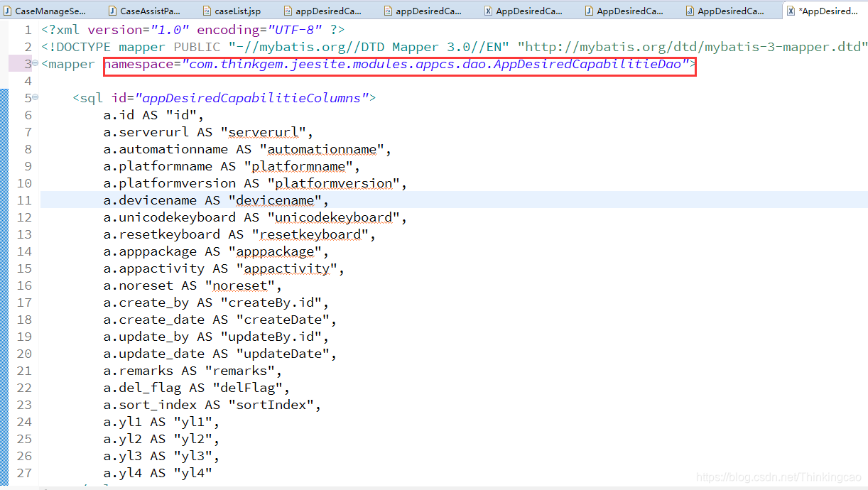Image resolution: width=868 pixels, height=490 pixels.
Task: Click the a.unicodekeyboard column line
Action: coord(255,217)
